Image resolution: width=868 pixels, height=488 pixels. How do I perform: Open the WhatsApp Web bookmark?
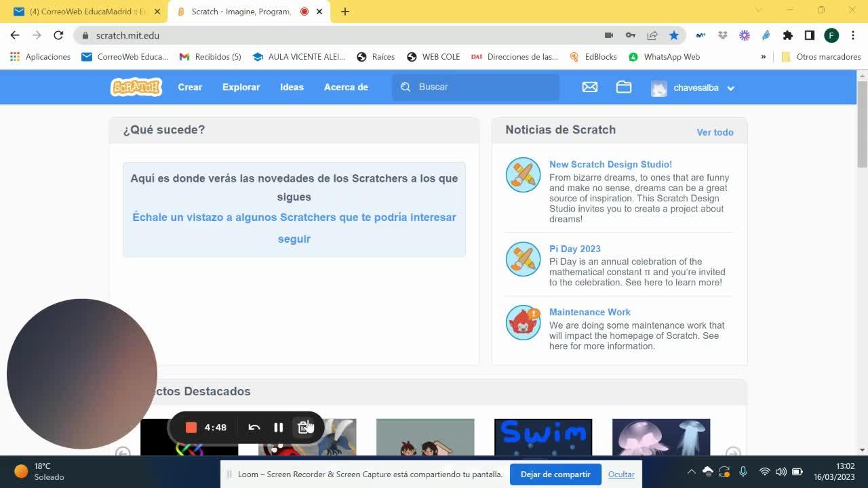[x=665, y=57]
